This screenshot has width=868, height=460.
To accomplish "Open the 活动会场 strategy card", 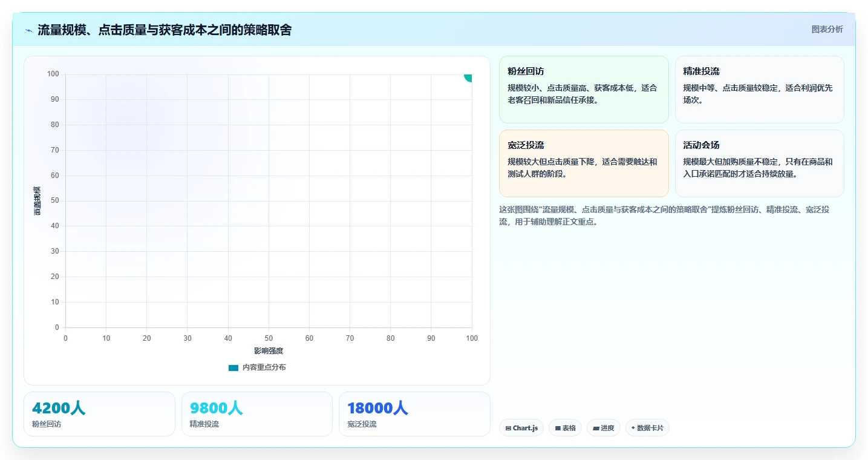I will [759, 163].
